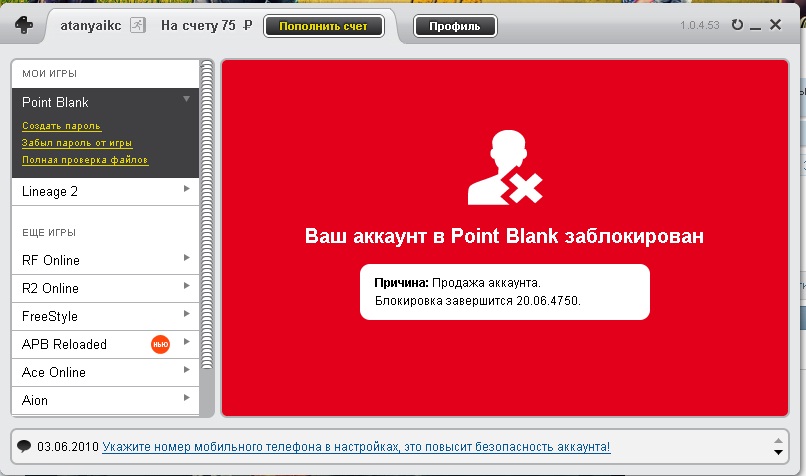Click the ЕЩЕ ИГРЫ header
This screenshot has width=806, height=476.
coord(49,232)
